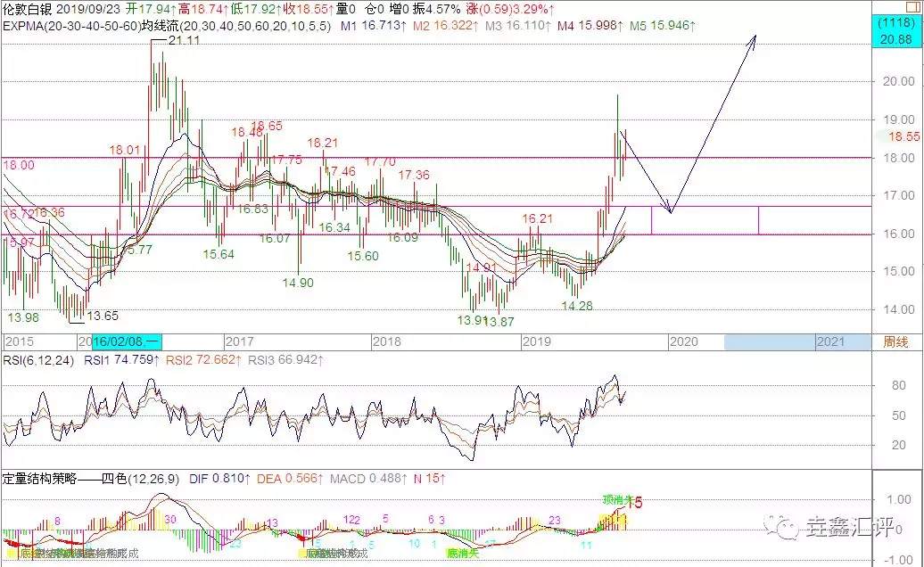Click the M3 16.110 moving average value
The image size is (924, 567).
518,26
